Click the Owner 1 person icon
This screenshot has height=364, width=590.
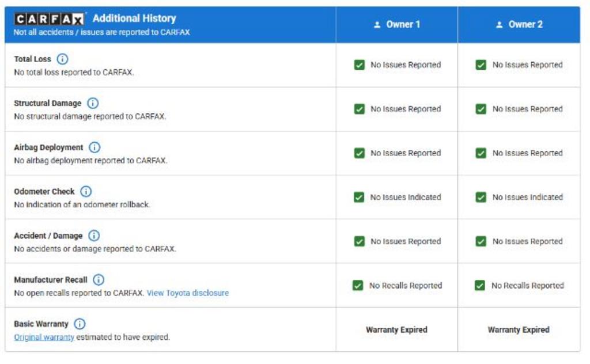(x=377, y=25)
